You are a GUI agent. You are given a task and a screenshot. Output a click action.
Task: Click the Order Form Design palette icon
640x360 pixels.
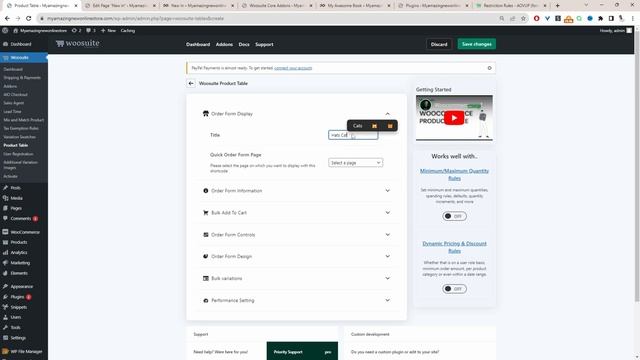click(206, 256)
